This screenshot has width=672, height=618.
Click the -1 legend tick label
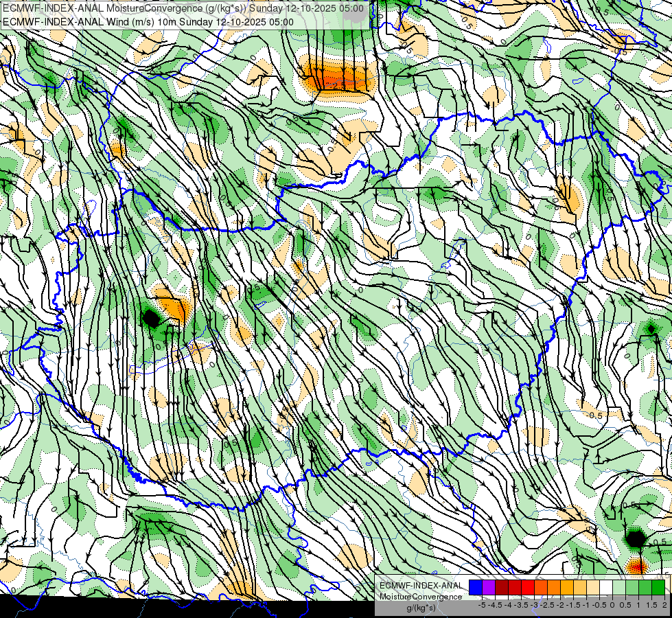(x=586, y=605)
